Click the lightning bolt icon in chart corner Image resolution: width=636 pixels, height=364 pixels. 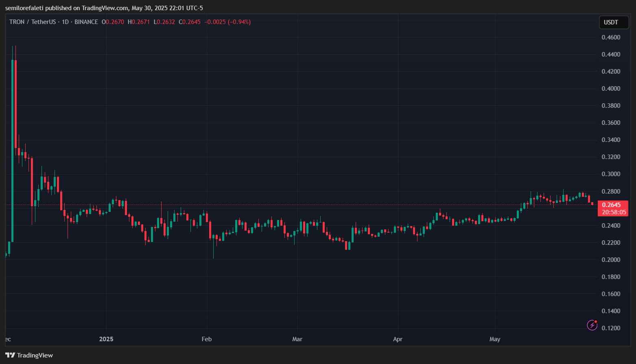click(592, 325)
